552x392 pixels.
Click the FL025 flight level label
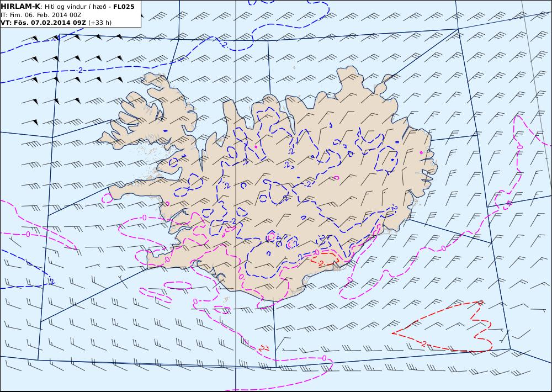pyautogui.click(x=124, y=7)
